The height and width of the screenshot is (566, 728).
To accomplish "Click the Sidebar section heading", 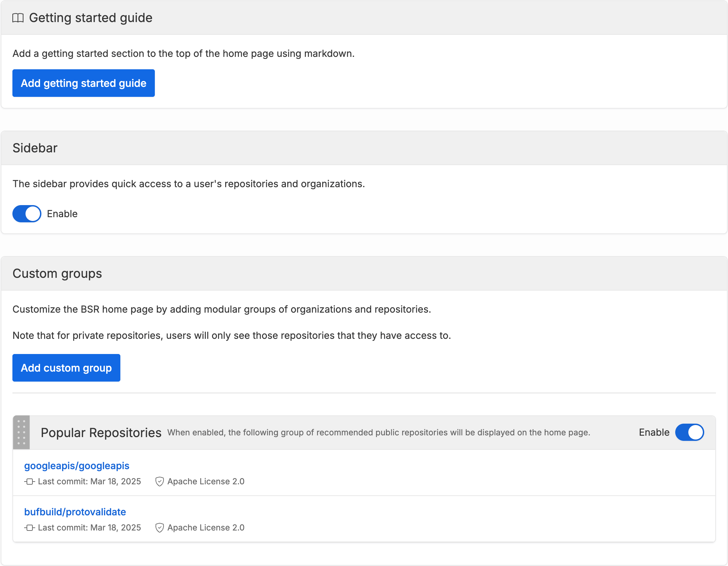I will pos(35,148).
